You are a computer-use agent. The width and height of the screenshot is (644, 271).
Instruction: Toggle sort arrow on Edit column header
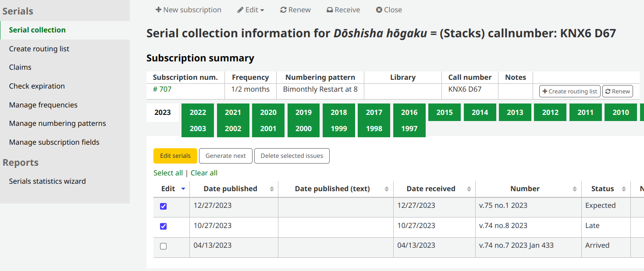coord(183,189)
